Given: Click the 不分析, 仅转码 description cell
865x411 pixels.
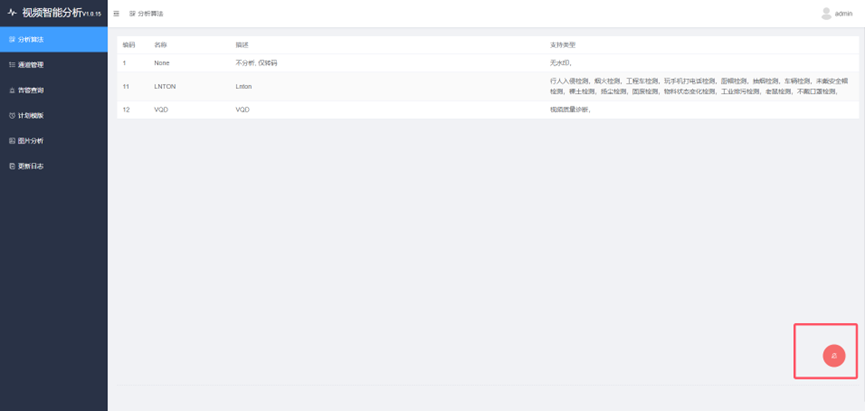Looking at the screenshot, I should (256, 63).
